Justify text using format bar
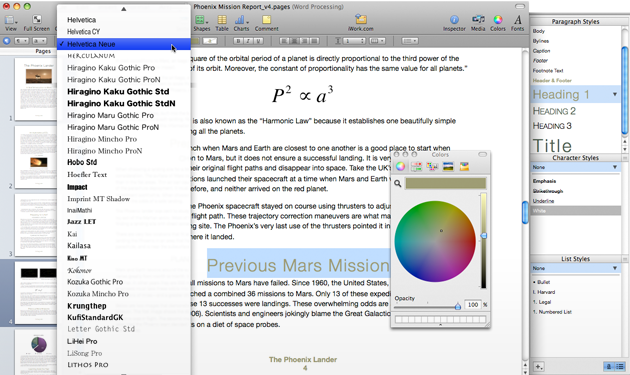Viewport: 630px width, 375px height. 315,41
